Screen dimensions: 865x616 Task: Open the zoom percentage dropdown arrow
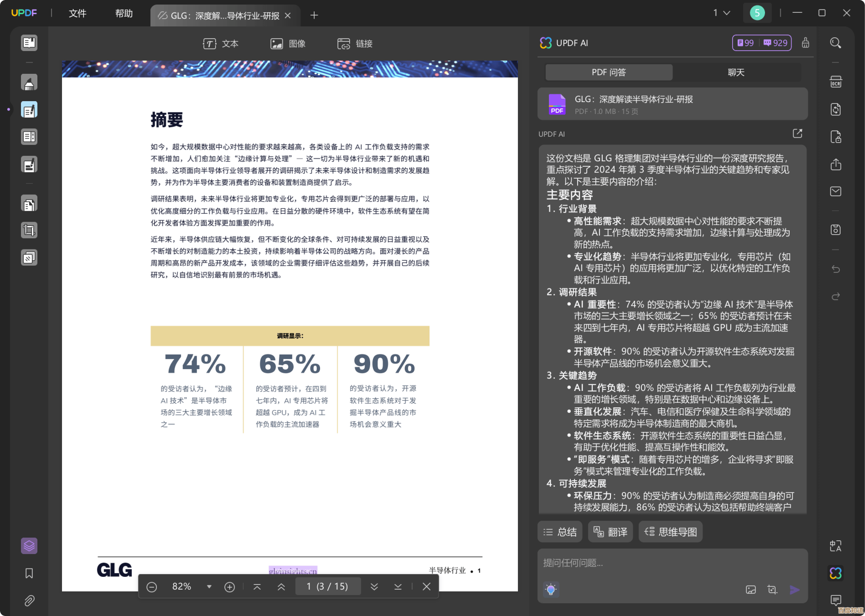pos(209,587)
